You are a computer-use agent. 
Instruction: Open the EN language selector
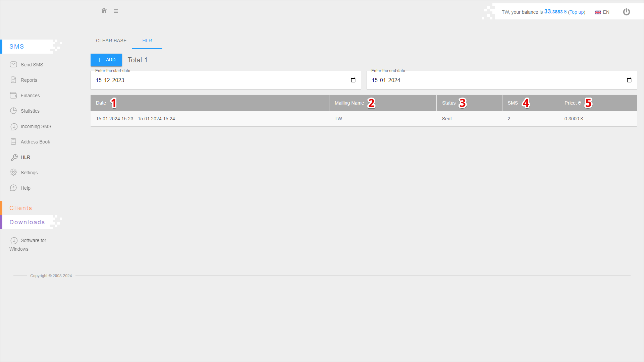602,12
